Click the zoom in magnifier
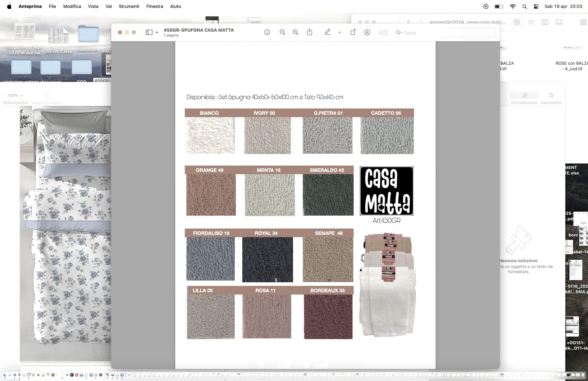The width and height of the screenshot is (588, 381). tap(295, 32)
